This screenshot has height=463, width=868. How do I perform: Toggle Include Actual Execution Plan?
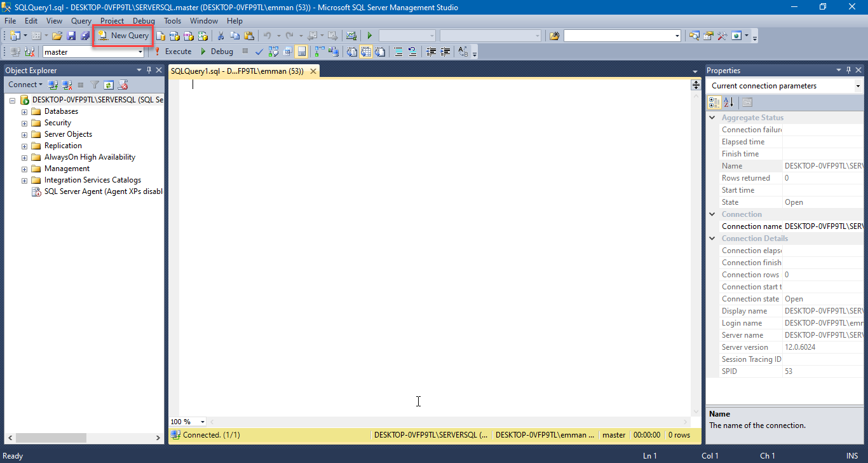point(319,52)
